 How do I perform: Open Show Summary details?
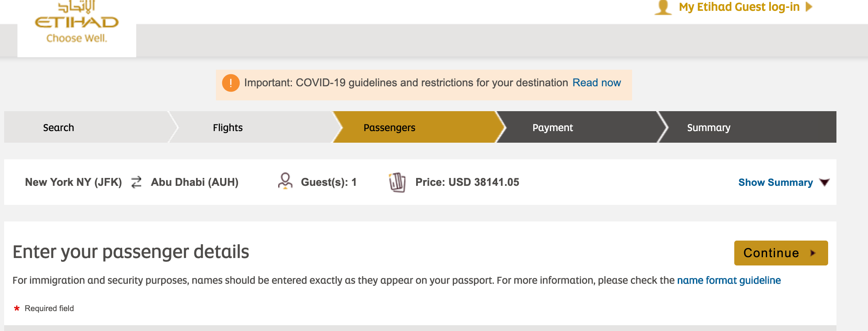point(775,183)
